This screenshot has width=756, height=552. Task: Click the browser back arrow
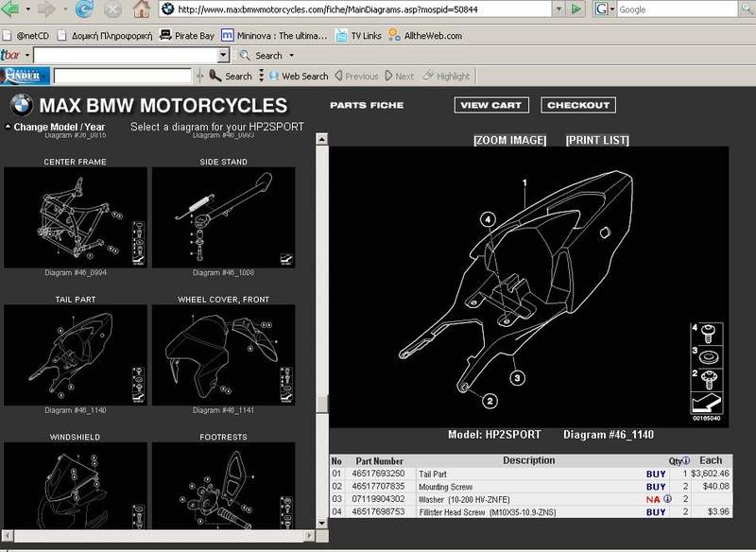click(x=10, y=9)
